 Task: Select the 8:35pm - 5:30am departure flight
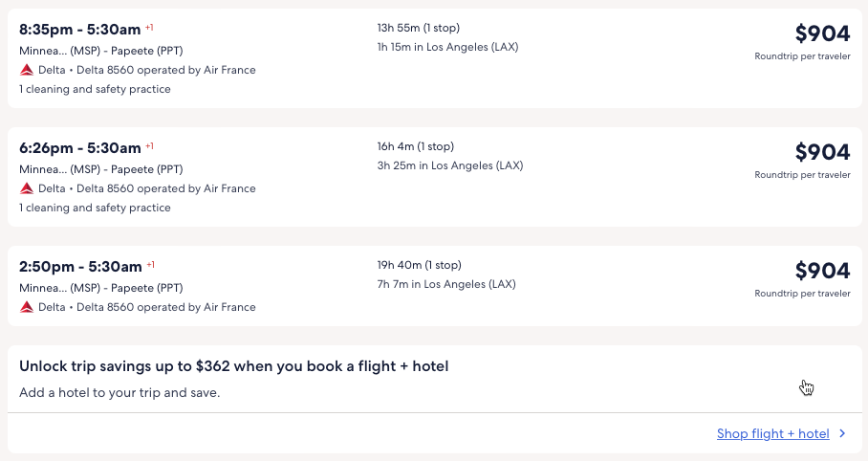(80, 30)
